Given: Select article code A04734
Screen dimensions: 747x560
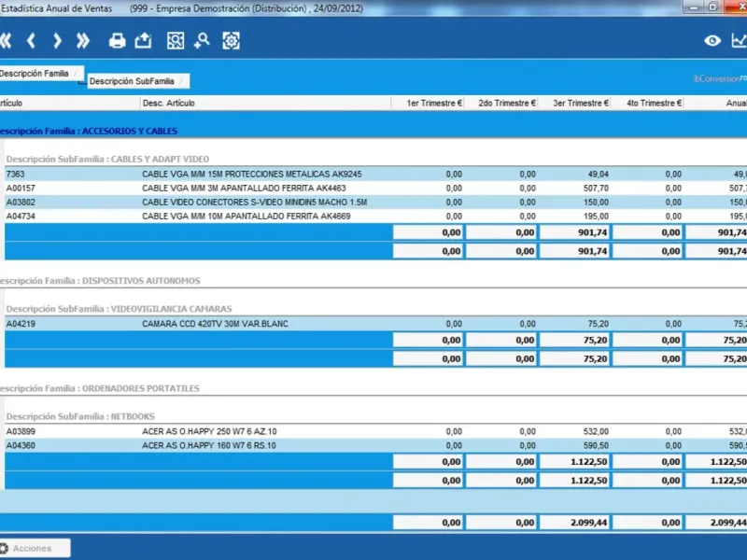Looking at the screenshot, I should coord(21,217).
